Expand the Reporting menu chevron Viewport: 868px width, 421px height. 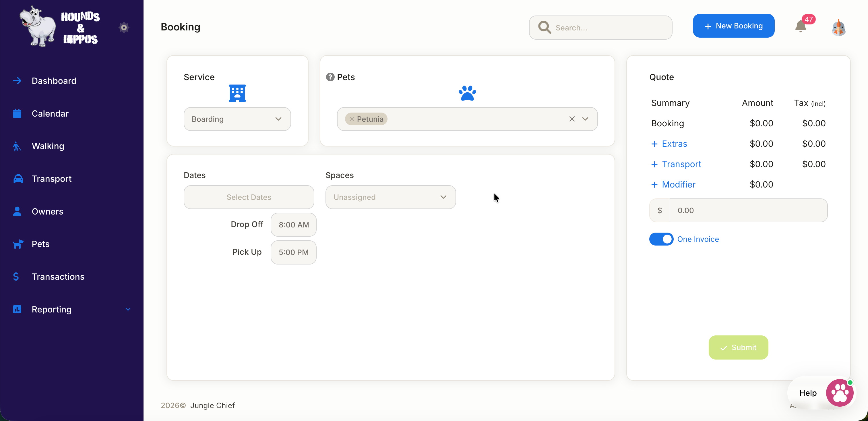pyautogui.click(x=128, y=309)
